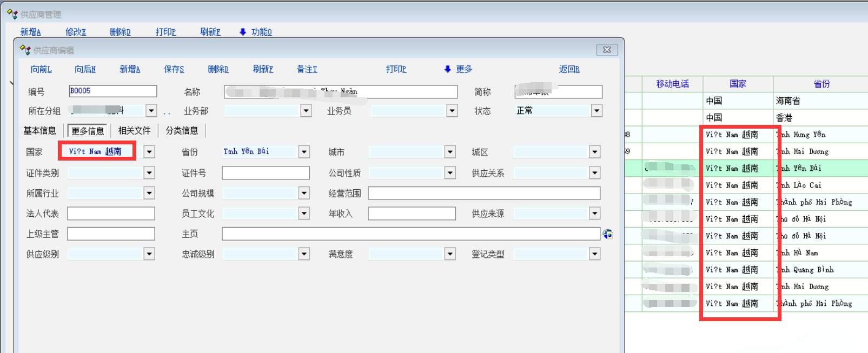Click the 编号 input field containing B0005
Viewport: 868px width, 353px height.
click(x=112, y=91)
